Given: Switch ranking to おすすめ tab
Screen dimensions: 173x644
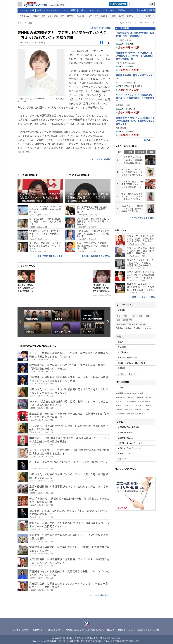Looking at the screenshot, I should (x=141, y=152).
